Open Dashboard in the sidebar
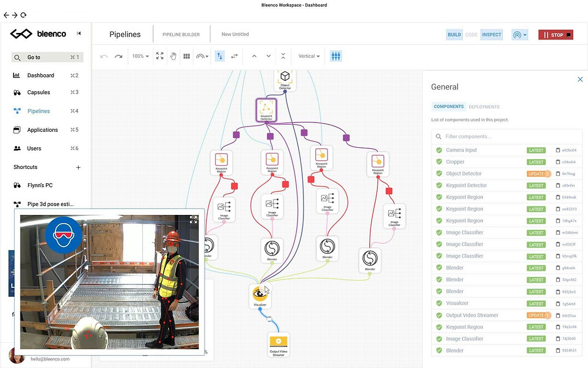Screen dimensions: 588x368 click(x=41, y=75)
